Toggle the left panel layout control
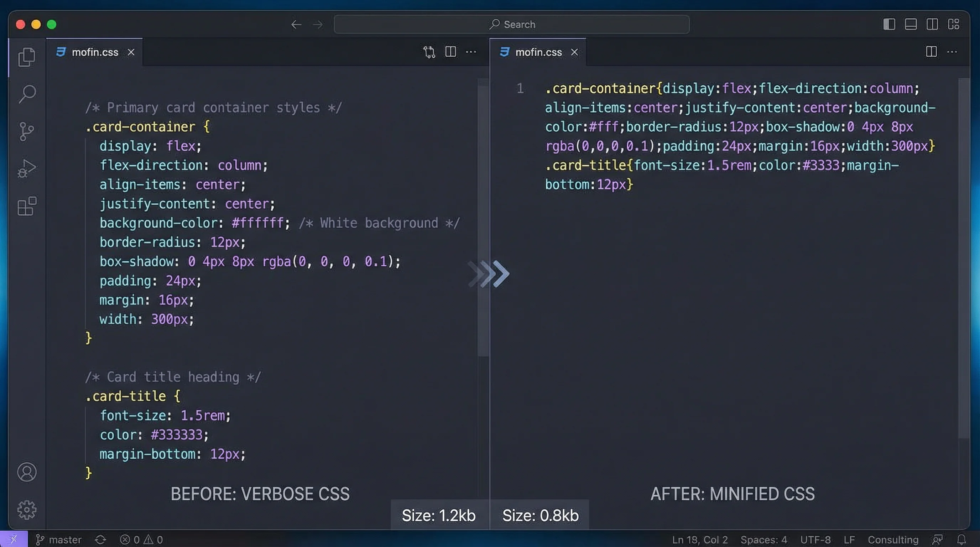The height and width of the screenshot is (547, 980). click(889, 24)
